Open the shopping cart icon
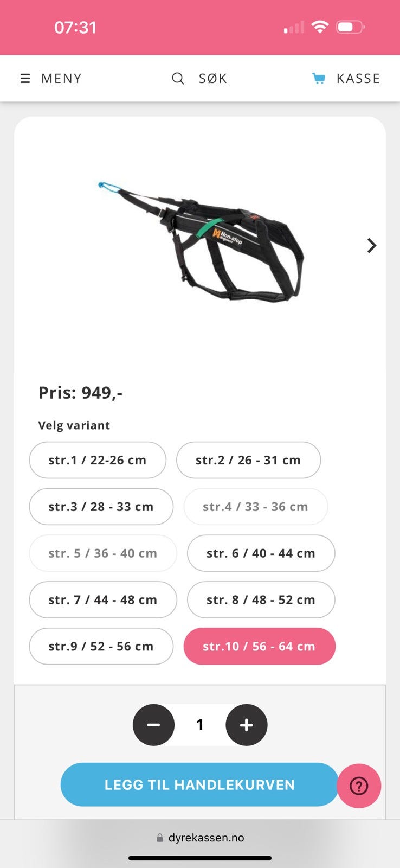Viewport: 400px width, 868px height. click(319, 79)
